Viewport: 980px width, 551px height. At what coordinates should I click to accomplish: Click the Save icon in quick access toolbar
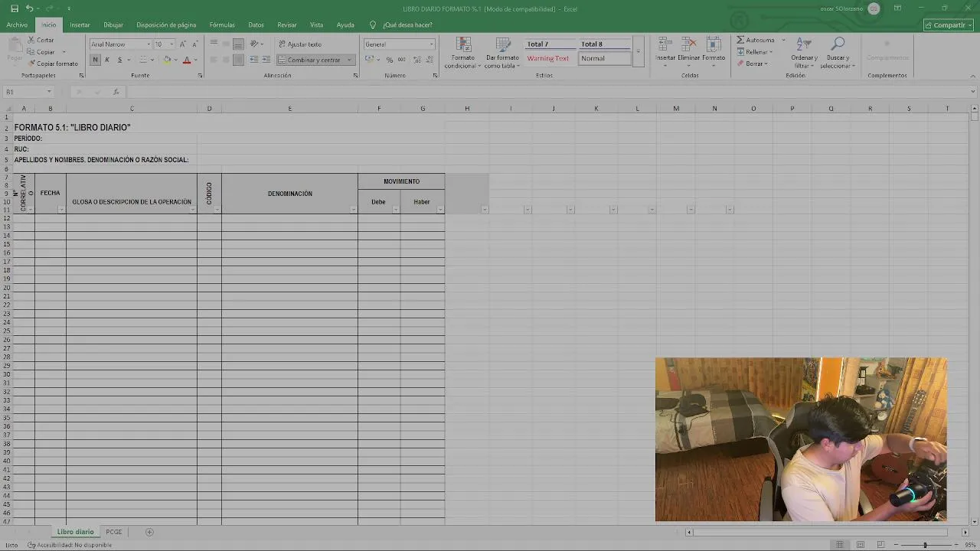click(x=15, y=8)
